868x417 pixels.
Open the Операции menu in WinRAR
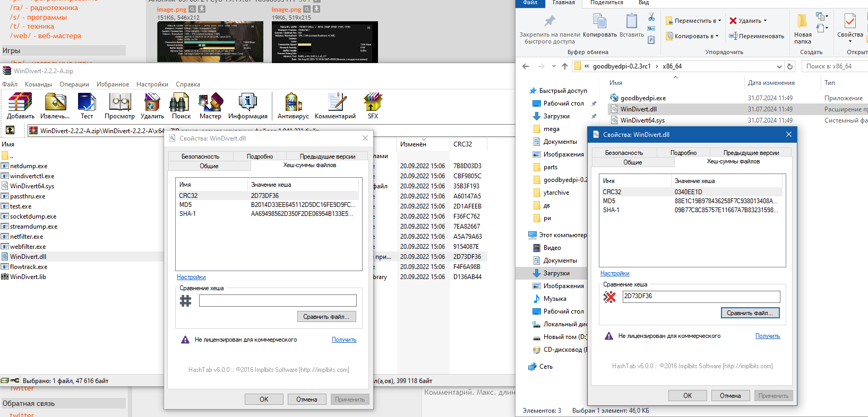tap(74, 84)
